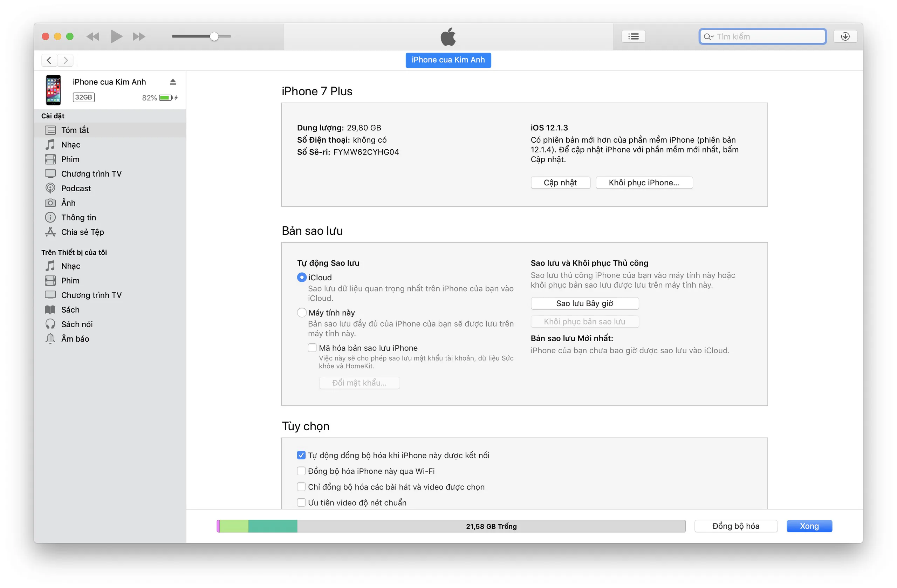Click the Tìm kiếm search field
The image size is (897, 588).
[x=762, y=36]
